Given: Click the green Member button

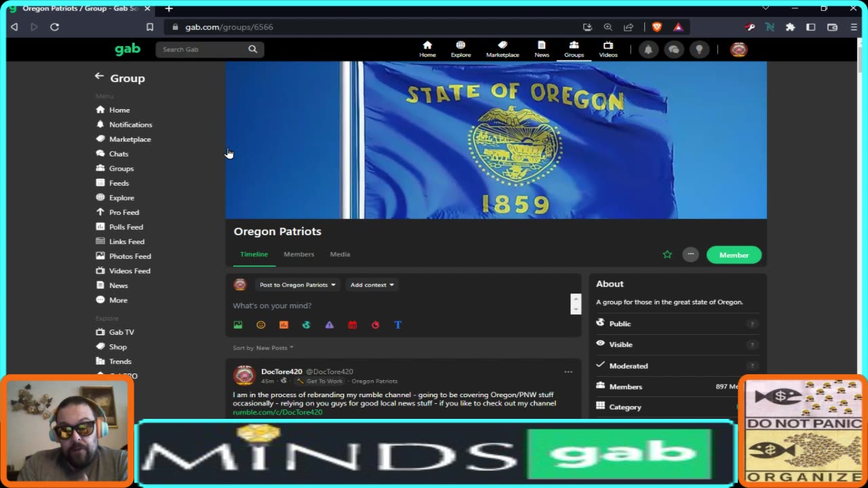Looking at the screenshot, I should 734,255.
